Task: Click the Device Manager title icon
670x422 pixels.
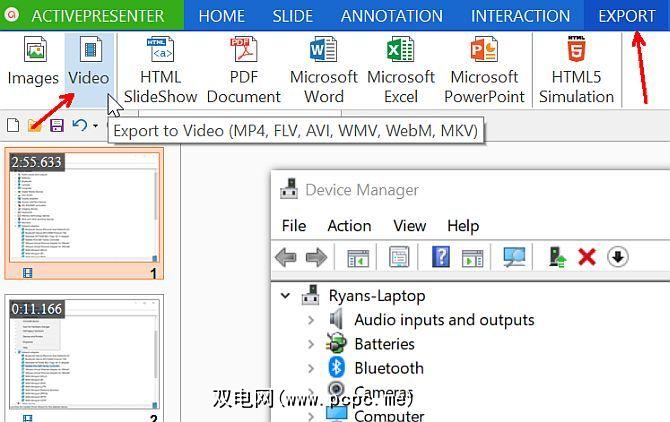Action: coord(289,189)
